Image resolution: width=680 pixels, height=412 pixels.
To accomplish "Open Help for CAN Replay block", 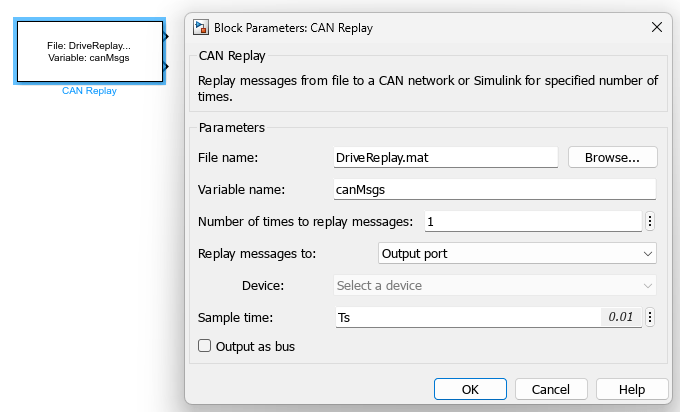I will 632,389.
